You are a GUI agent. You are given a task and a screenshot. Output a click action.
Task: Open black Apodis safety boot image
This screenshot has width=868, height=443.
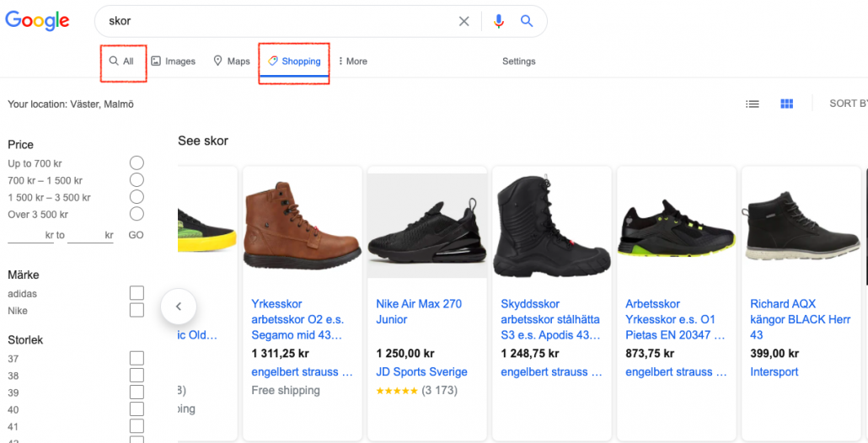click(x=552, y=226)
